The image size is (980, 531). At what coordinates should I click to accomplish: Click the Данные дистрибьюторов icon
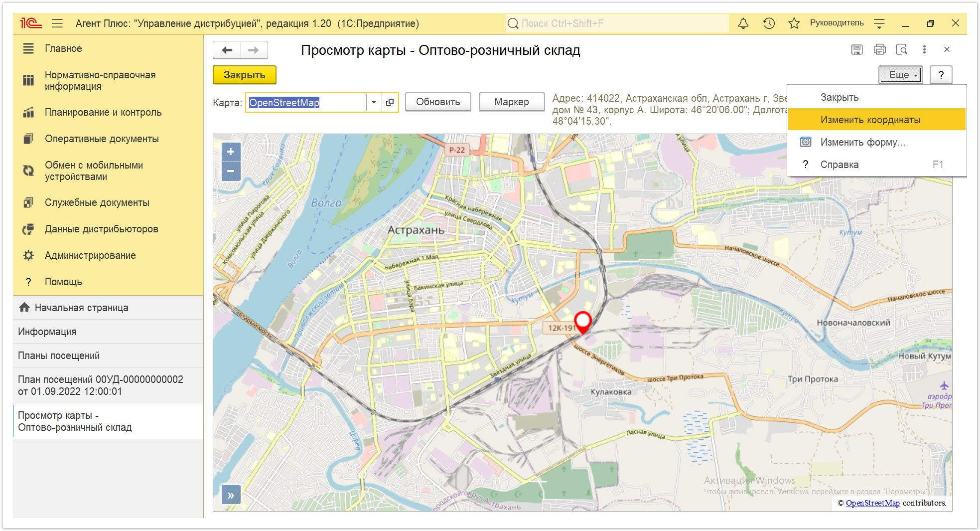(28, 229)
